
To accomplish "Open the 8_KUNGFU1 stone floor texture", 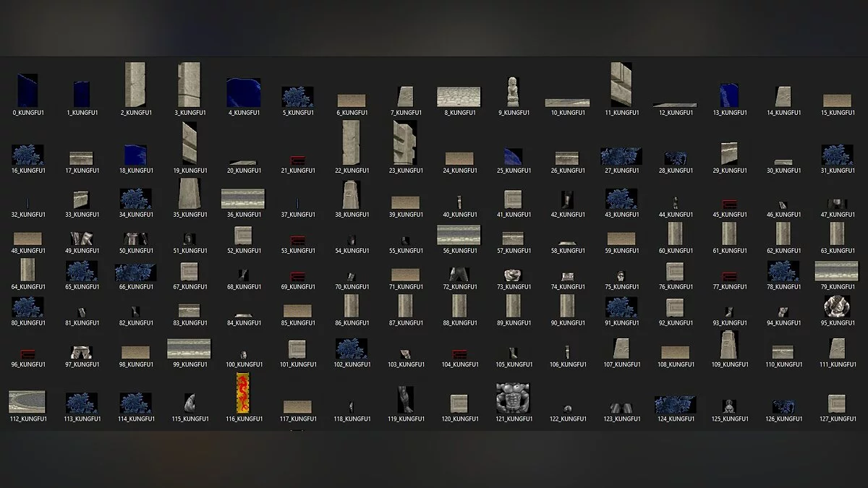I will coord(459,97).
